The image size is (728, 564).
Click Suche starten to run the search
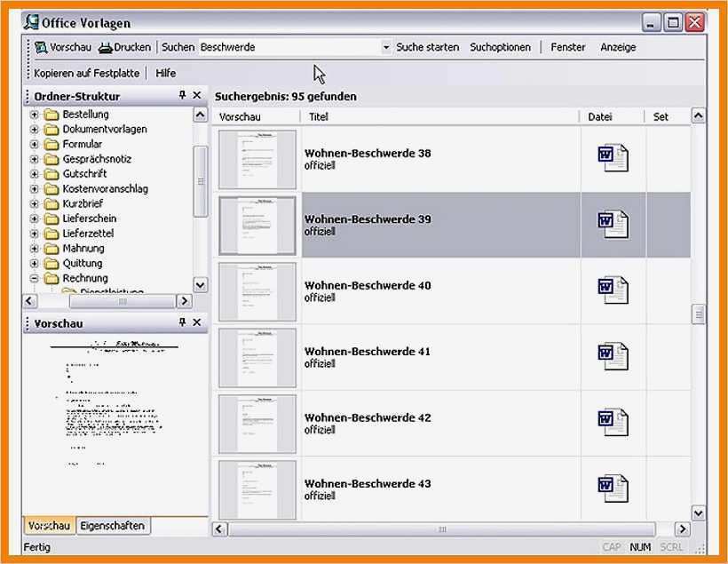tap(427, 47)
